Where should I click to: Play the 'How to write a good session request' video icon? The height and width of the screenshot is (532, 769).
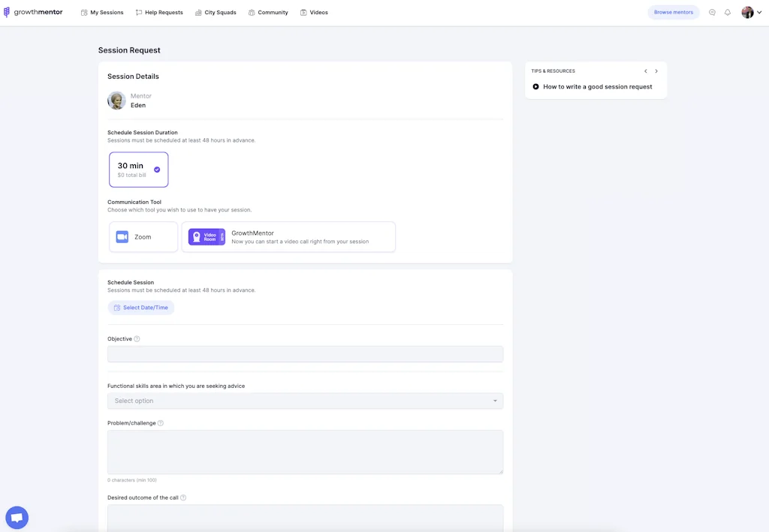tap(535, 86)
